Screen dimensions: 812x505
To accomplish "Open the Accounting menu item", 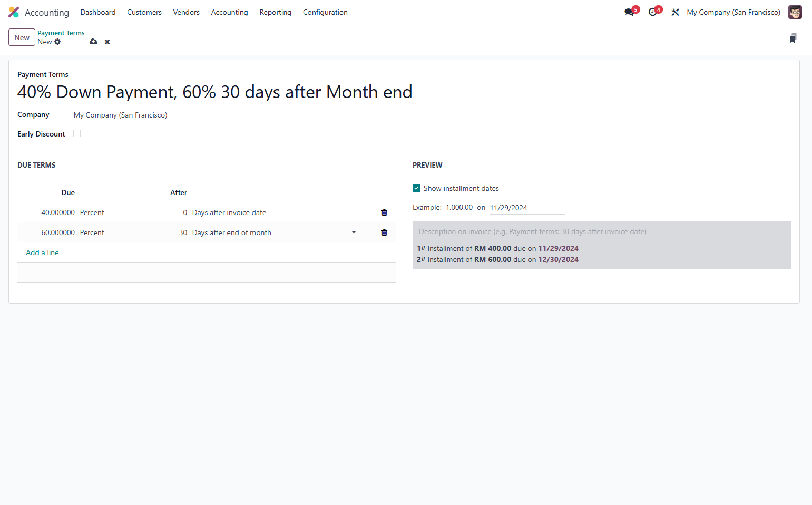I will click(229, 12).
